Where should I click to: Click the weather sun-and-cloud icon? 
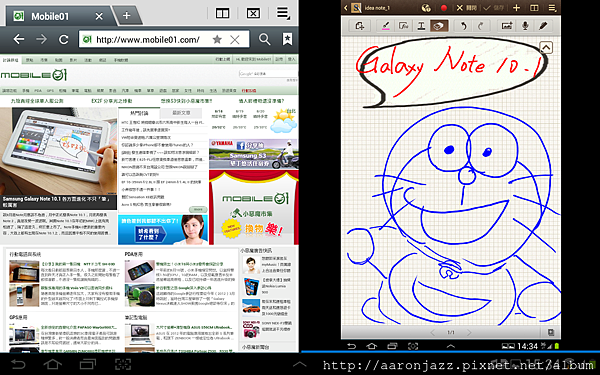point(284,120)
